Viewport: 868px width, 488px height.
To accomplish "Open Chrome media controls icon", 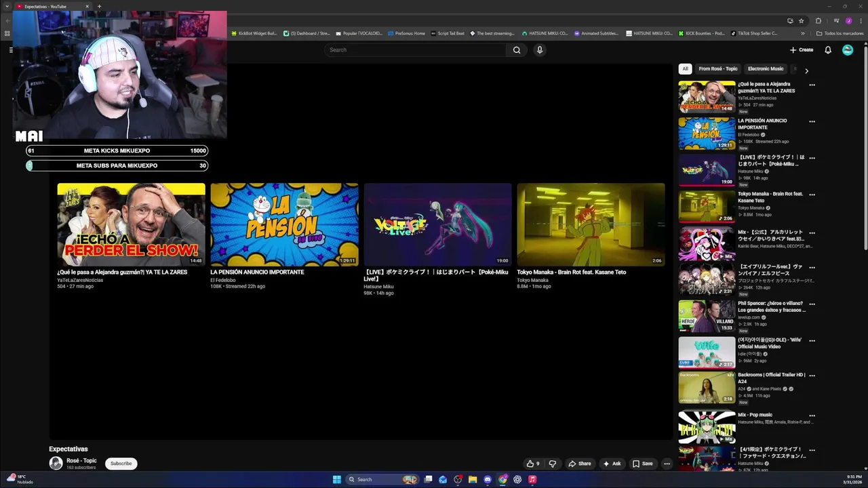I will pyautogui.click(x=837, y=20).
